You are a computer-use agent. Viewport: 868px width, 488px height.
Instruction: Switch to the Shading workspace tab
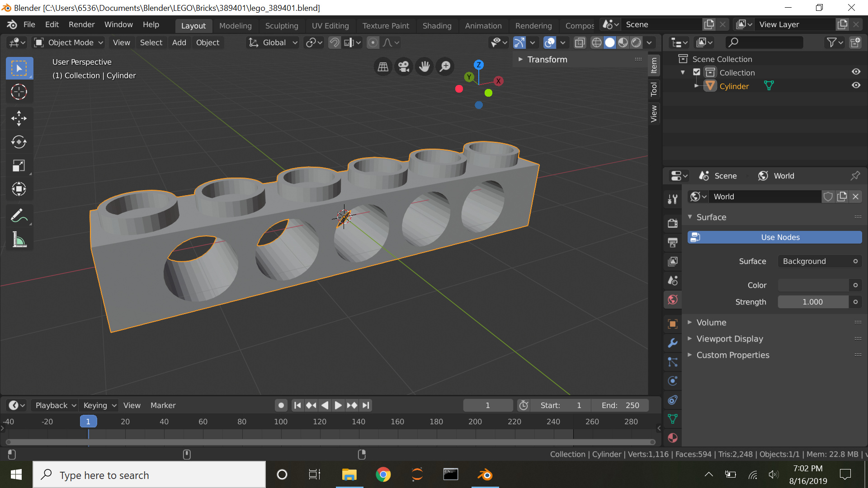coord(437,26)
